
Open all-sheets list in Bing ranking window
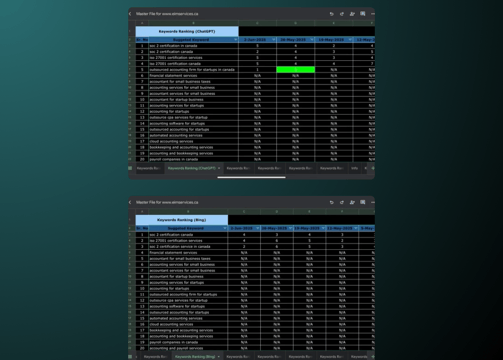(x=130, y=357)
